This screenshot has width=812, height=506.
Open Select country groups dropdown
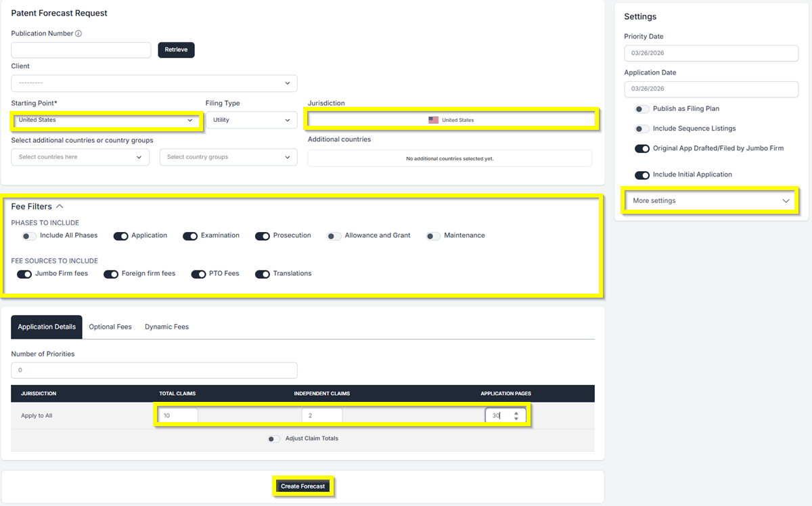228,157
